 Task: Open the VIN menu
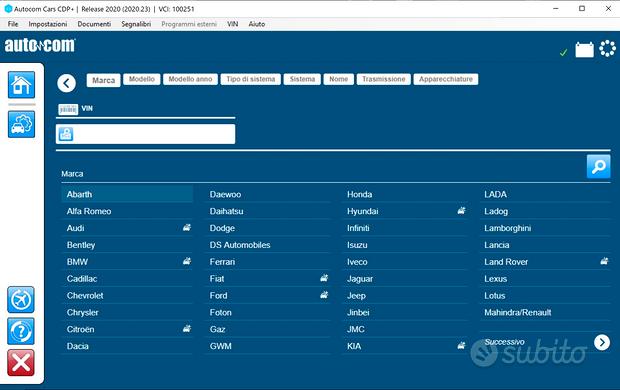click(x=232, y=24)
